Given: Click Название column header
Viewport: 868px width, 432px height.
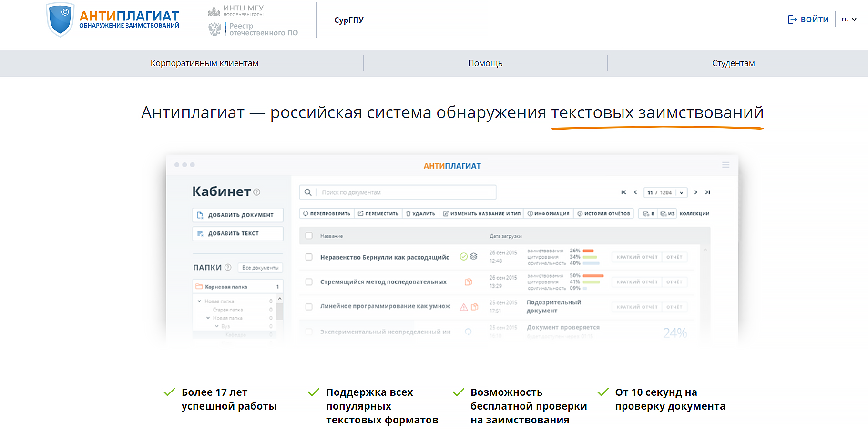Looking at the screenshot, I should point(331,236).
